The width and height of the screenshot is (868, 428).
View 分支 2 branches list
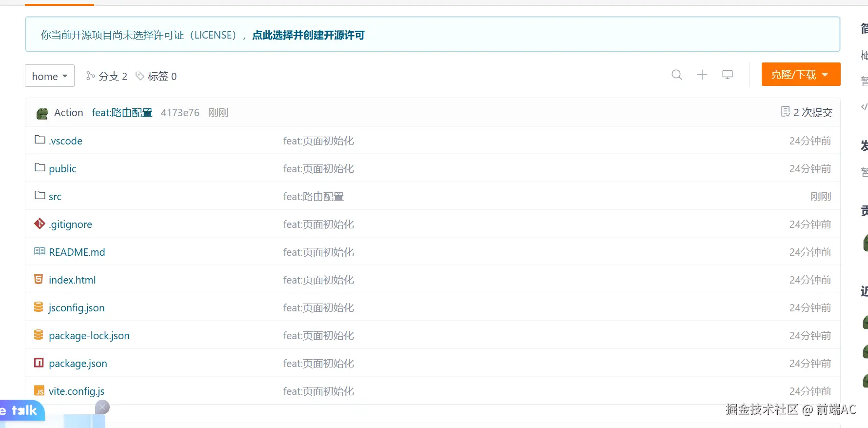pos(107,76)
